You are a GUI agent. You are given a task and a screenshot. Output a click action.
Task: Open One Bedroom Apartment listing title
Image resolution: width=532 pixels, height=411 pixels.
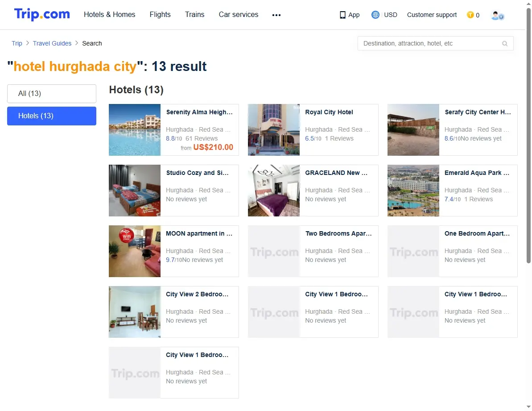(478, 234)
